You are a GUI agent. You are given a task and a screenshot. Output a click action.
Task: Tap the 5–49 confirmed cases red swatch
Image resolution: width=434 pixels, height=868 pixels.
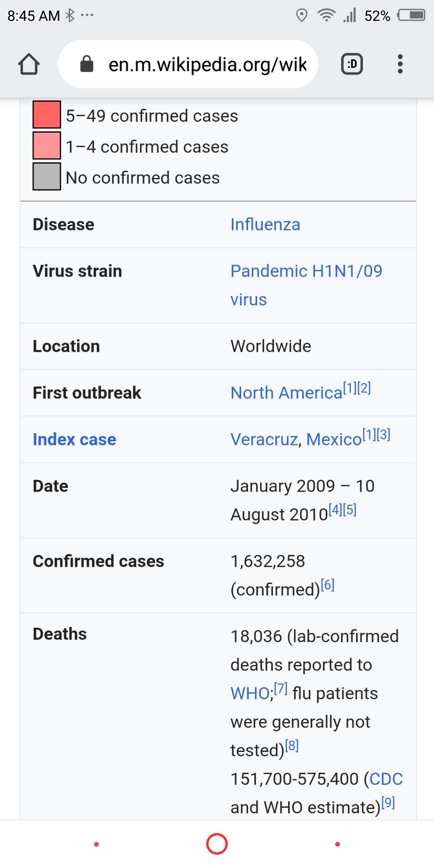47,114
